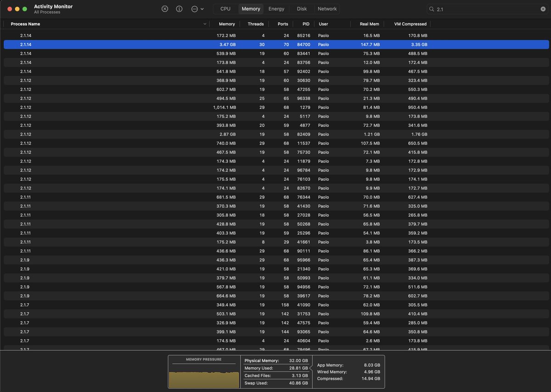The image size is (551, 392).
Task: Select process row with PID 76344
Action: (276, 197)
